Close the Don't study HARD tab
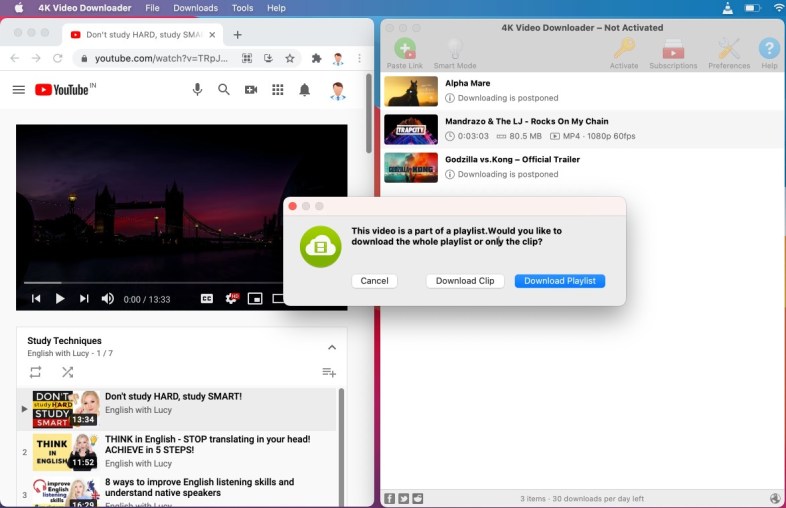 click(x=212, y=35)
